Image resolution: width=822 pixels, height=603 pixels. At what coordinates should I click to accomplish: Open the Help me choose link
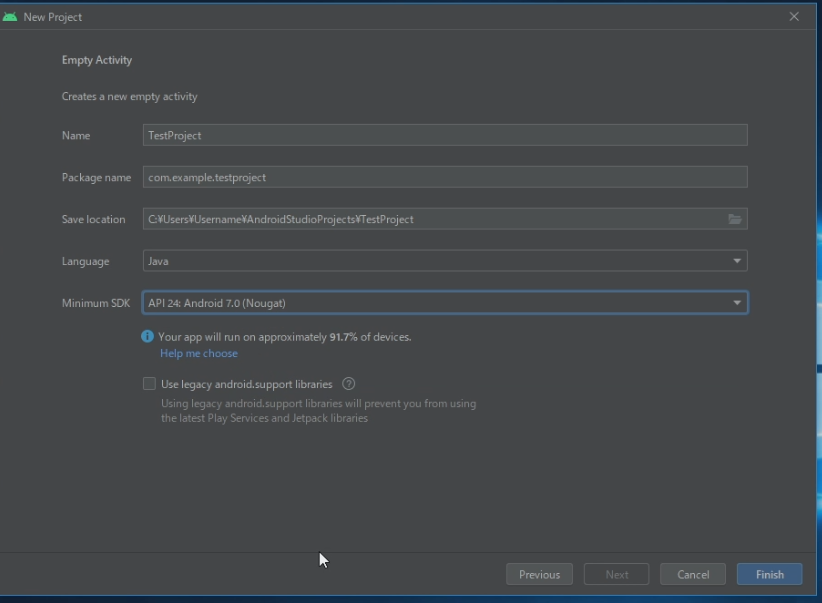(x=199, y=353)
